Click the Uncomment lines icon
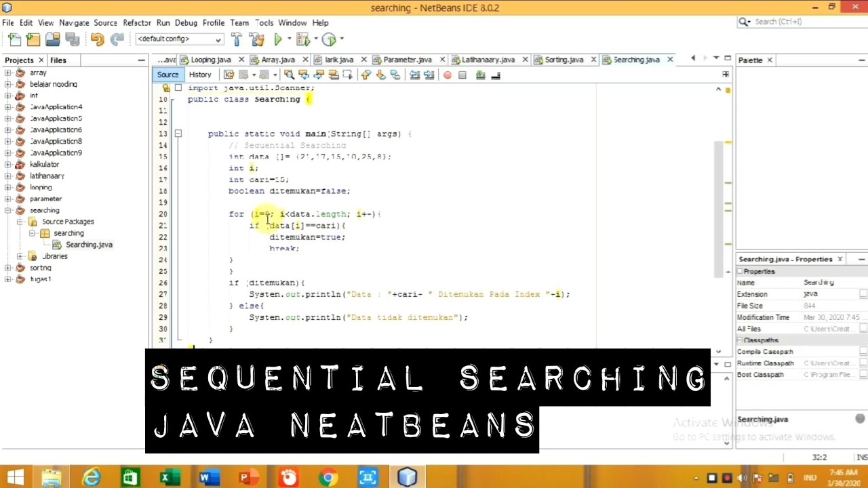Image resolution: width=868 pixels, height=488 pixels. 495,75
